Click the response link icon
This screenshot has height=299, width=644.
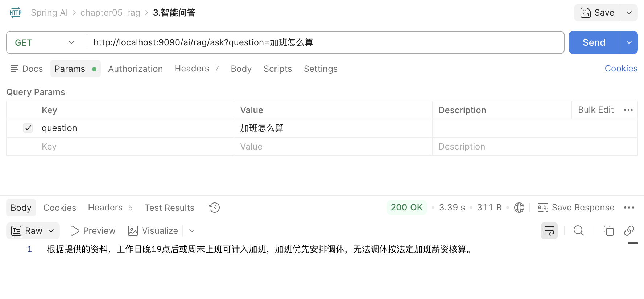[629, 231]
